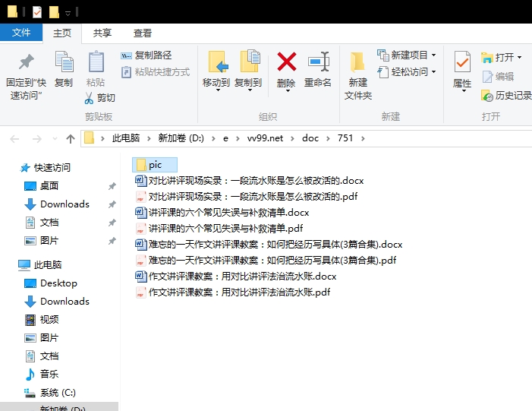Select 对比讲评现场实录 docx file

[x=250, y=180]
